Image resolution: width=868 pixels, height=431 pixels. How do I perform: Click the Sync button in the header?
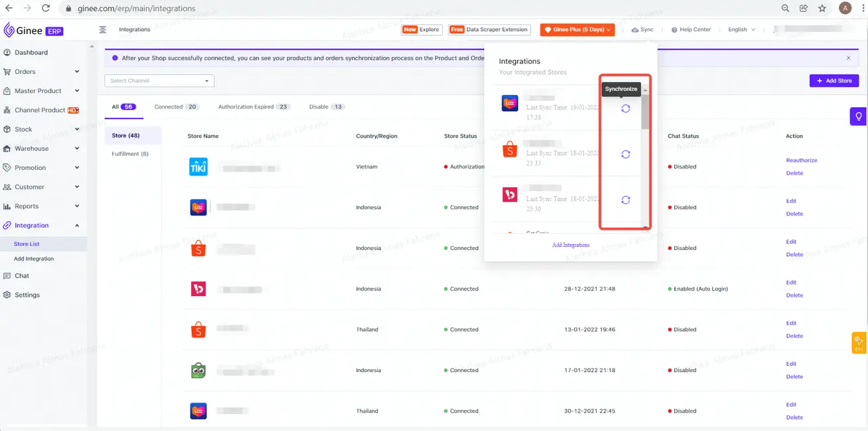(x=642, y=30)
